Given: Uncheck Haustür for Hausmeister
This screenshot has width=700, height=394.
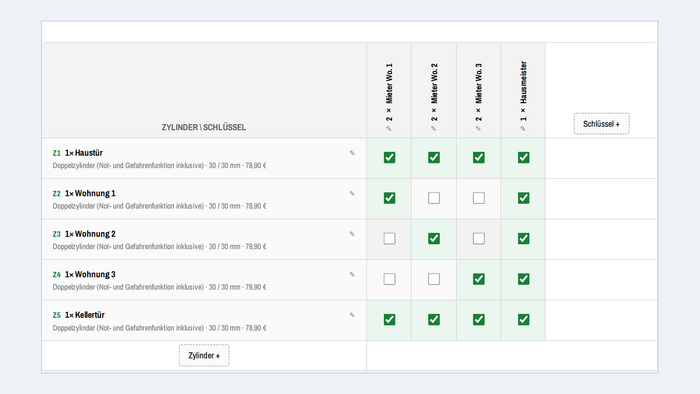Looking at the screenshot, I should click(x=524, y=158).
